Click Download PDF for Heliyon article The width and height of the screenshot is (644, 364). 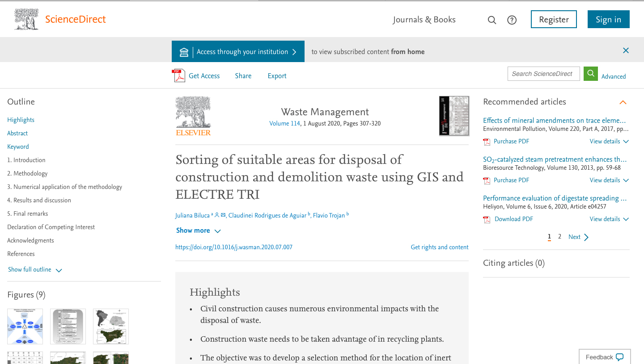514,219
